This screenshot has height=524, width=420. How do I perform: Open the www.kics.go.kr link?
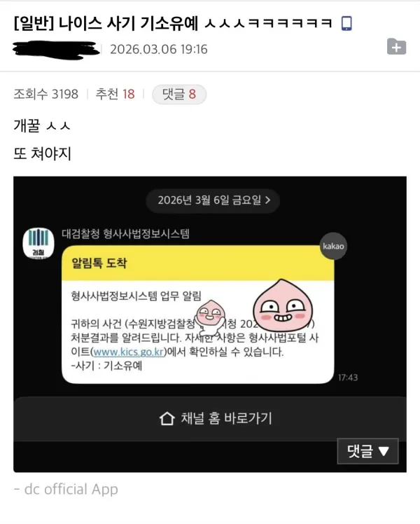click(128, 352)
